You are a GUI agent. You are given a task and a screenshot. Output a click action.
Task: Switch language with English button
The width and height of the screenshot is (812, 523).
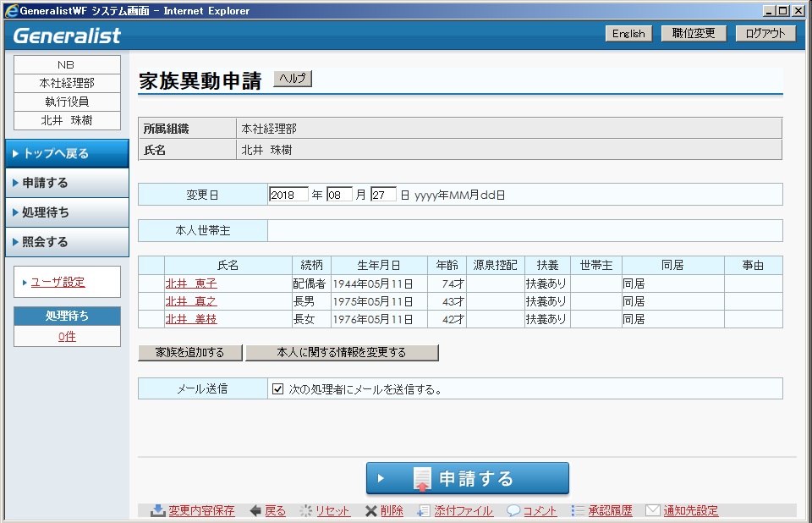[628, 34]
